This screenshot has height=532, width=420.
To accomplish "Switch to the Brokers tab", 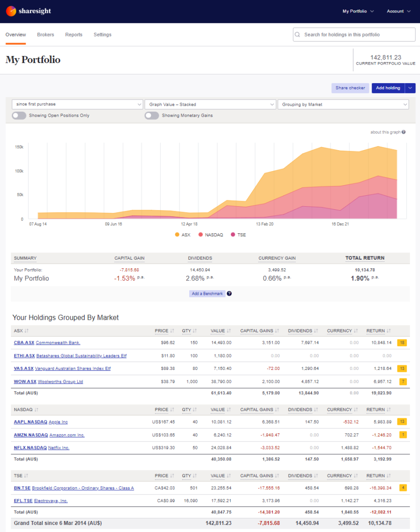I will 46,35.
